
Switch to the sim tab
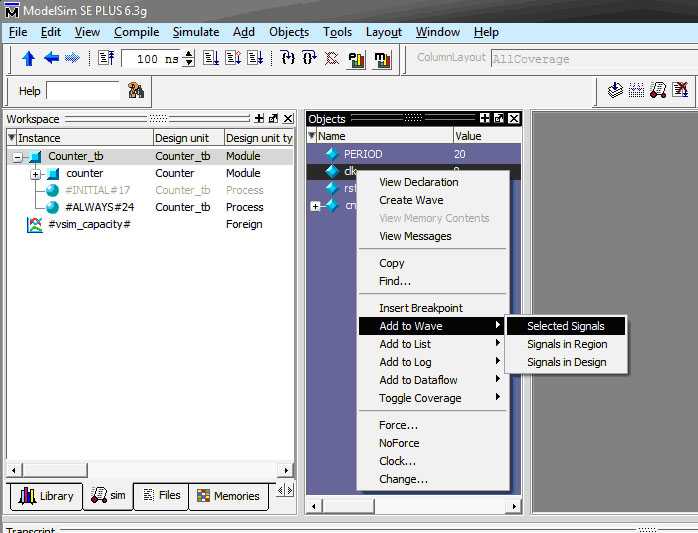point(108,495)
